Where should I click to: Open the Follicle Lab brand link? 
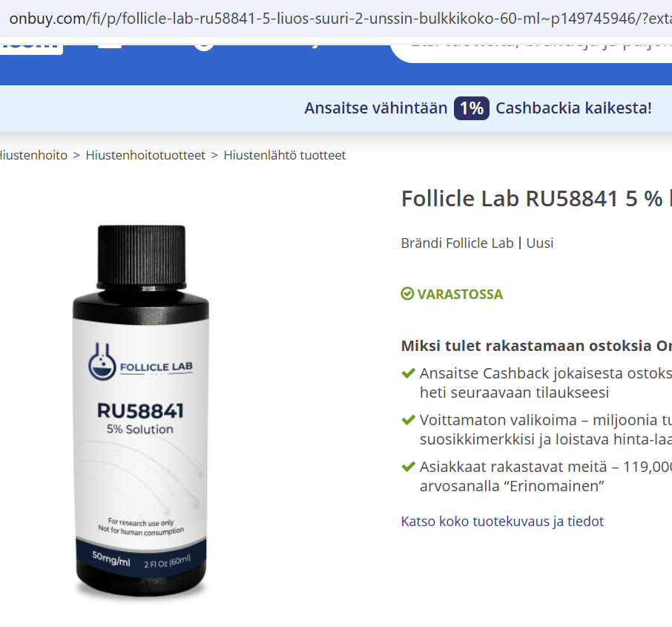479,243
